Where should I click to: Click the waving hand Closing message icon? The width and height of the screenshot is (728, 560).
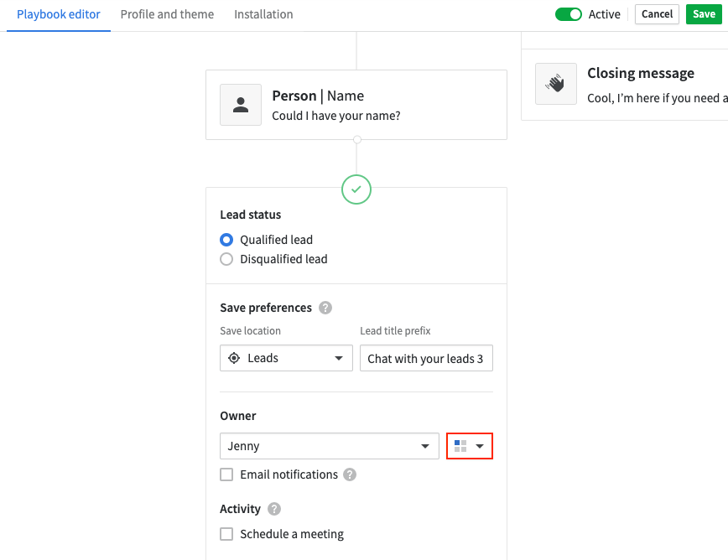click(555, 84)
